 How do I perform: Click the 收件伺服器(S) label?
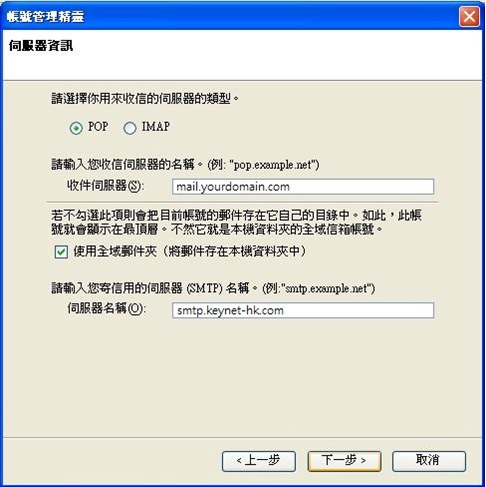pos(105,186)
